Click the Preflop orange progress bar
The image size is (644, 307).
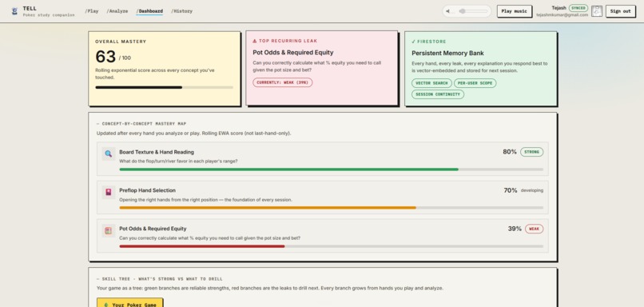pyautogui.click(x=331, y=208)
